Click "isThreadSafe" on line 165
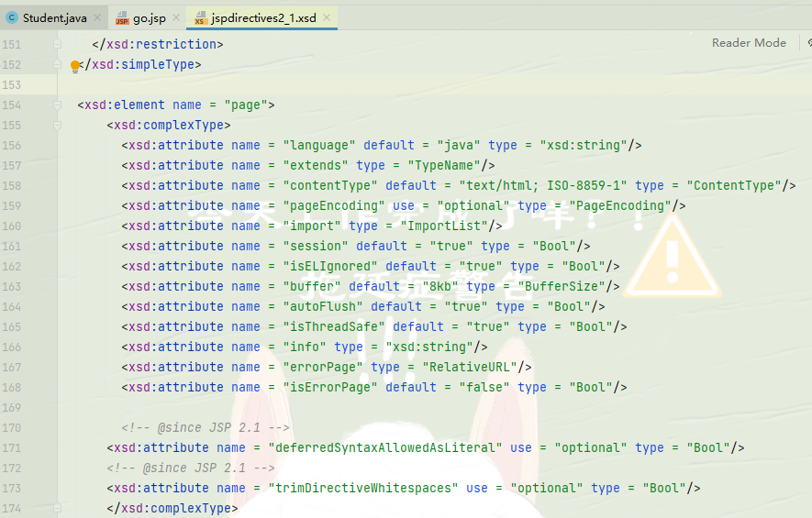Screen dimensions: 812x518 (x=333, y=327)
